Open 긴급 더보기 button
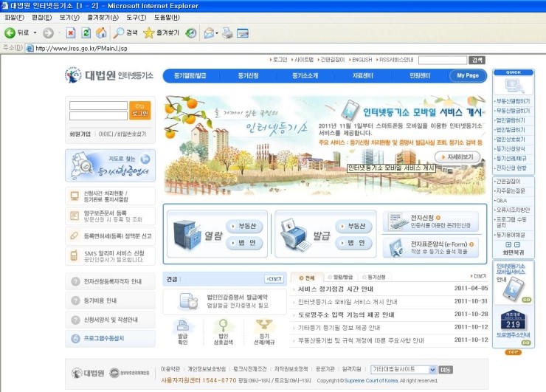 [274, 279]
